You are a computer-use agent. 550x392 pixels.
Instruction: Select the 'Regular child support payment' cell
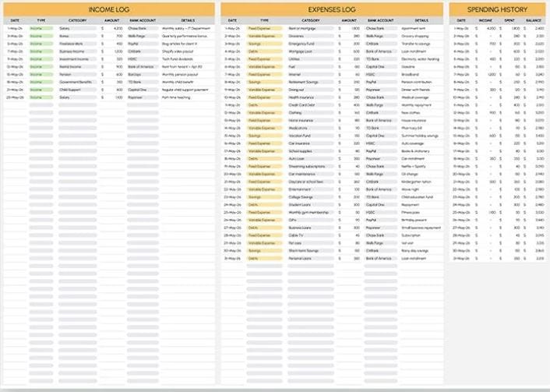point(188,90)
